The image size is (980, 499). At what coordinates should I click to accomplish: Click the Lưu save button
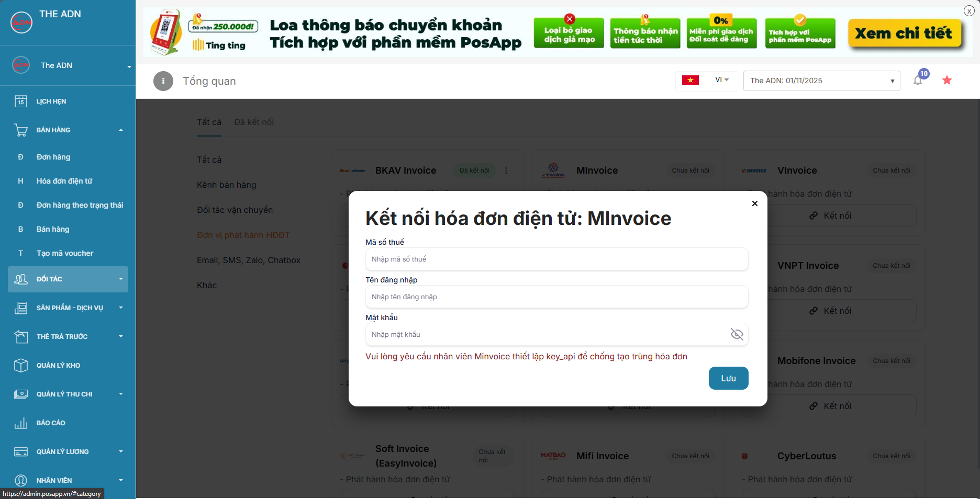tap(729, 378)
